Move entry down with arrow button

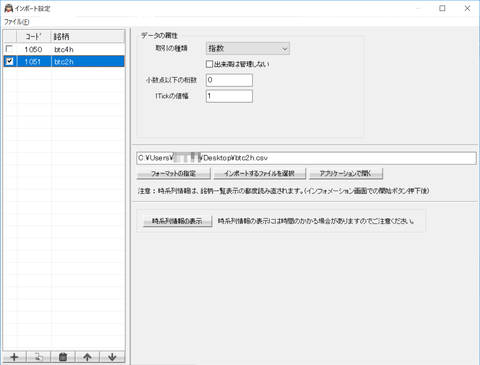pyautogui.click(x=112, y=357)
